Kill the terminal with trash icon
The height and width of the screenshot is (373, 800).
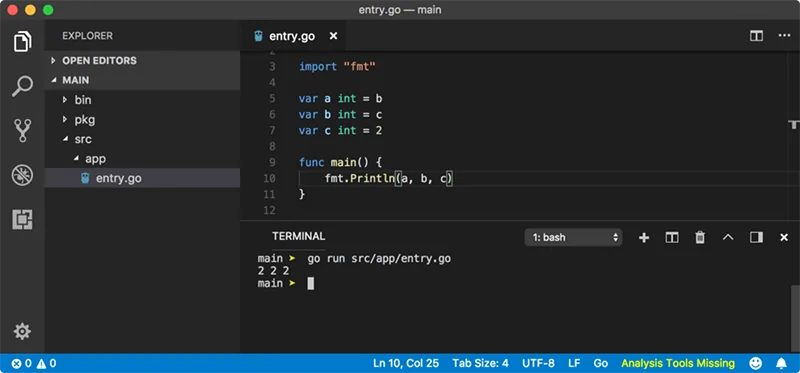click(x=700, y=237)
